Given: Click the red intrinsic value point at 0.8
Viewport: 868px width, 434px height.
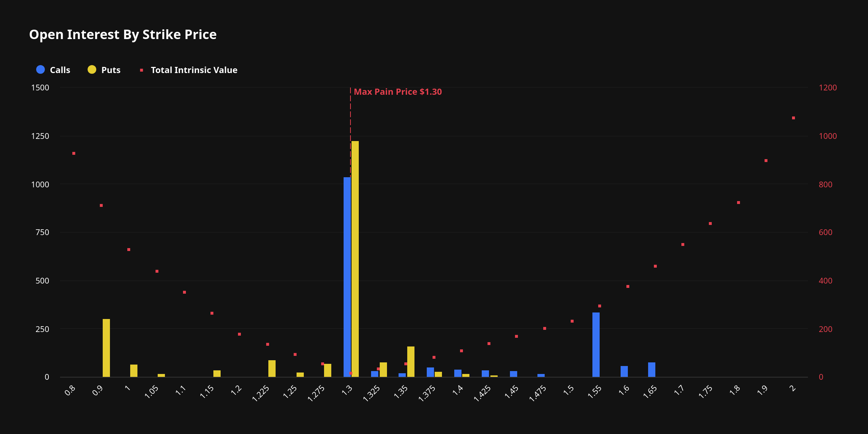Looking at the screenshot, I should (x=74, y=153).
